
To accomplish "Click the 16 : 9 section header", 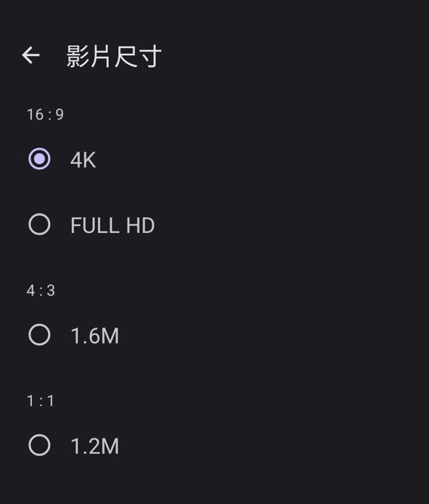I will (x=45, y=115).
